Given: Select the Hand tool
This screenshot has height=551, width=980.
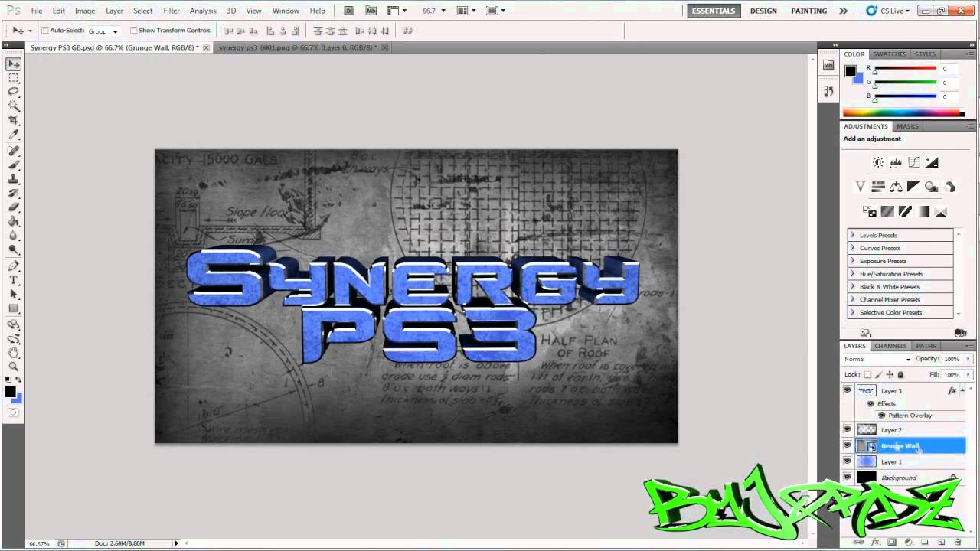Looking at the screenshot, I should (14, 353).
